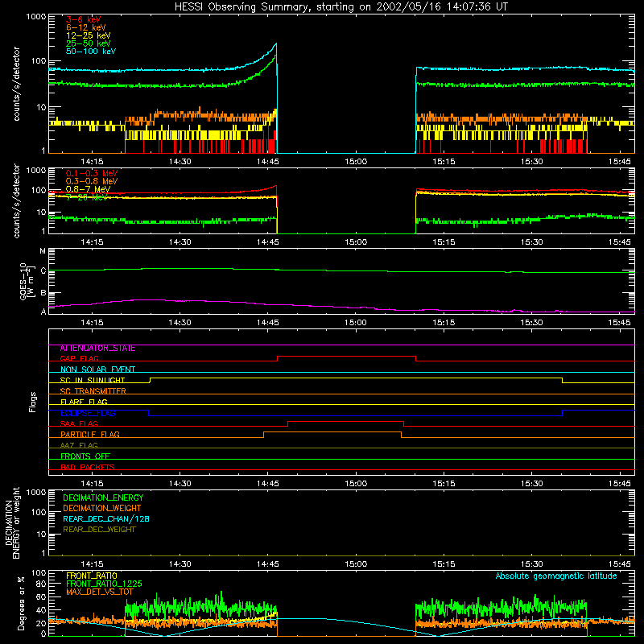Click the PARTICLE_FLAG label
644x644 pixels.
[x=90, y=435]
